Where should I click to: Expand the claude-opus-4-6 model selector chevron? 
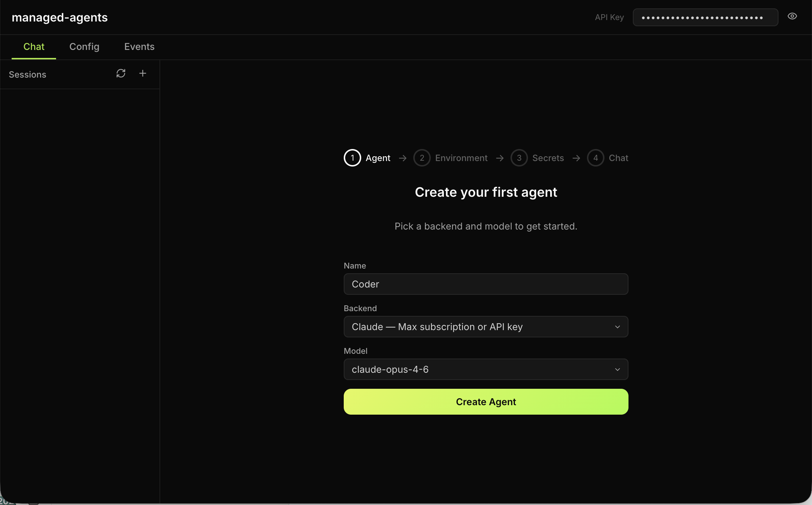tap(617, 369)
